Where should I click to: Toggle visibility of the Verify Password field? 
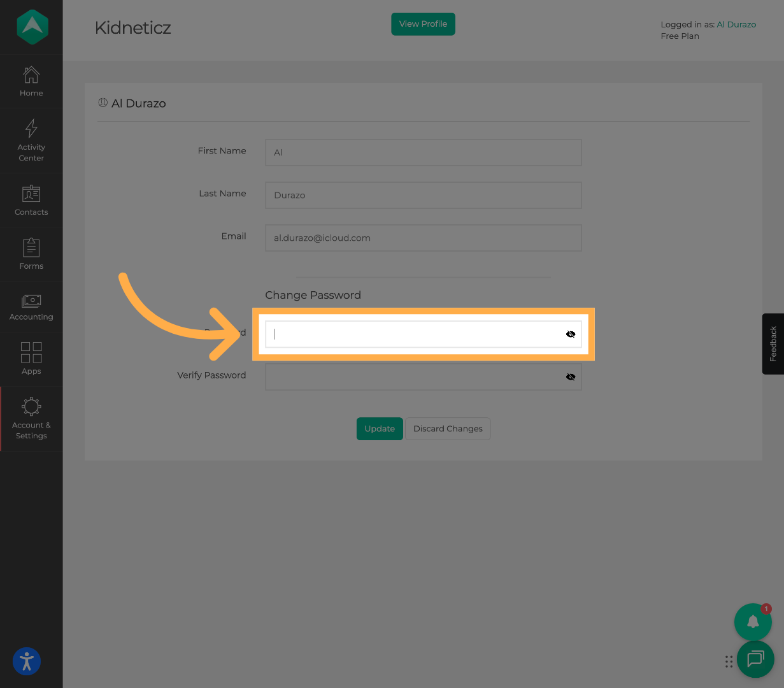coord(570,376)
